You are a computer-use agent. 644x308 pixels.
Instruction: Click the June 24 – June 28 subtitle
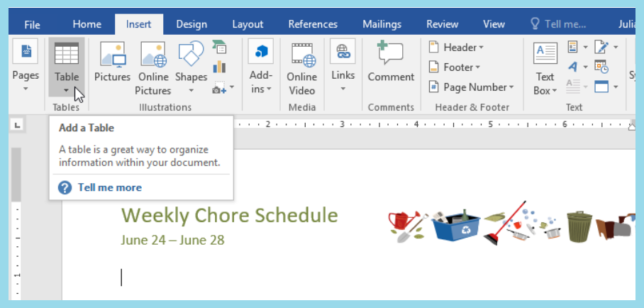[172, 240]
